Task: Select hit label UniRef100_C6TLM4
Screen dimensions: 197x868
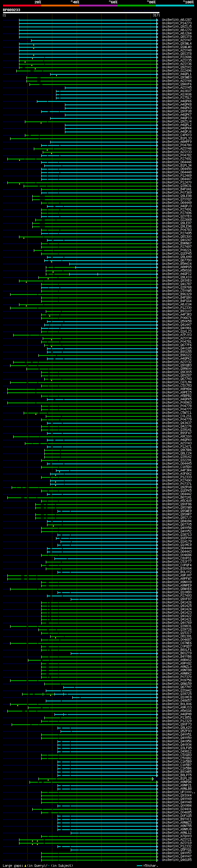Action: 176,382
